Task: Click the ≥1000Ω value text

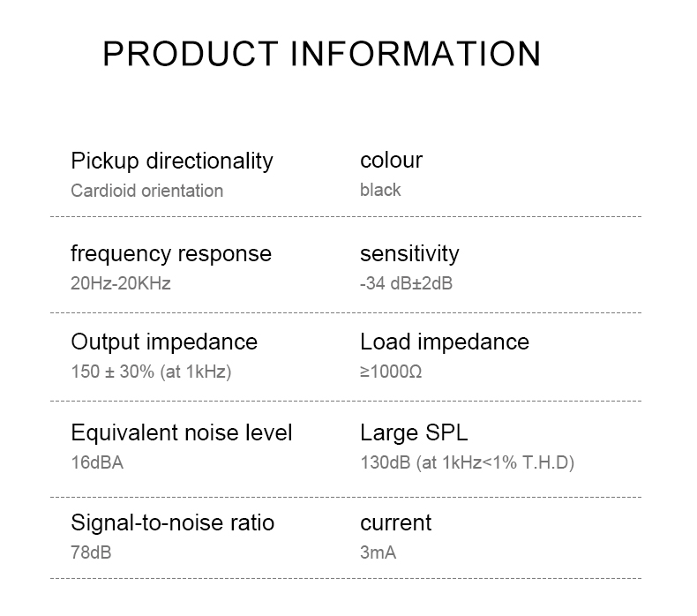Action: pyautogui.click(x=391, y=372)
